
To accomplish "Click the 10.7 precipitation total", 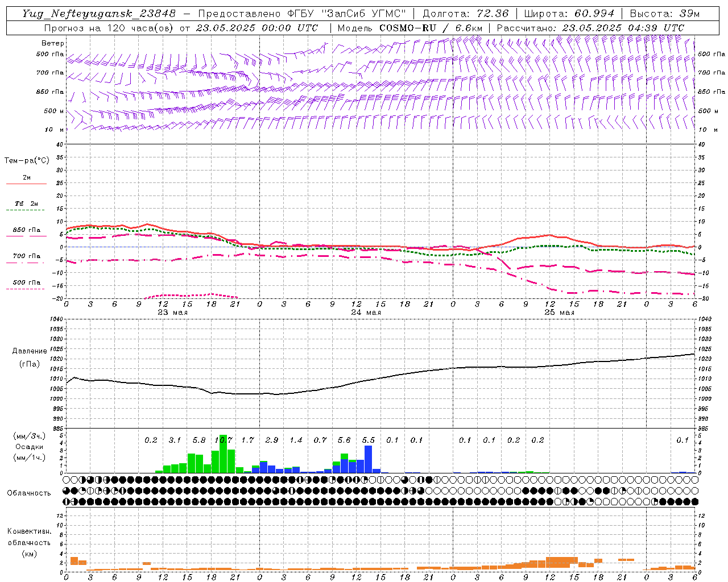I will pos(223,440).
